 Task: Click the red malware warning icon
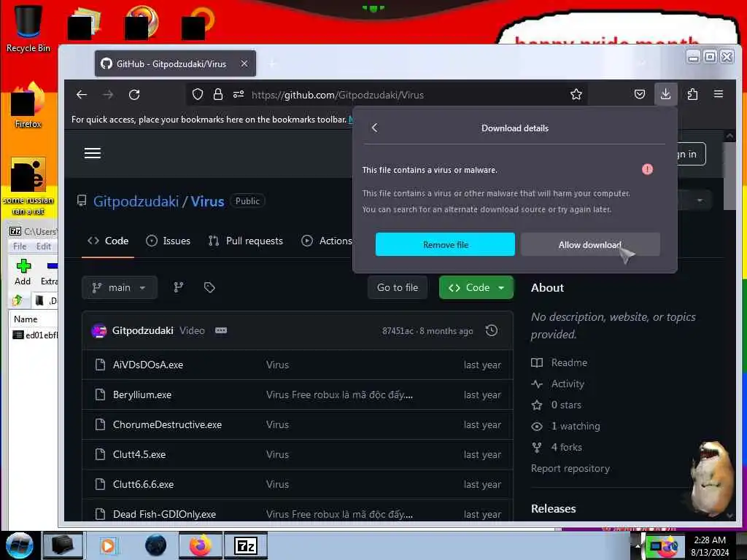point(647,169)
